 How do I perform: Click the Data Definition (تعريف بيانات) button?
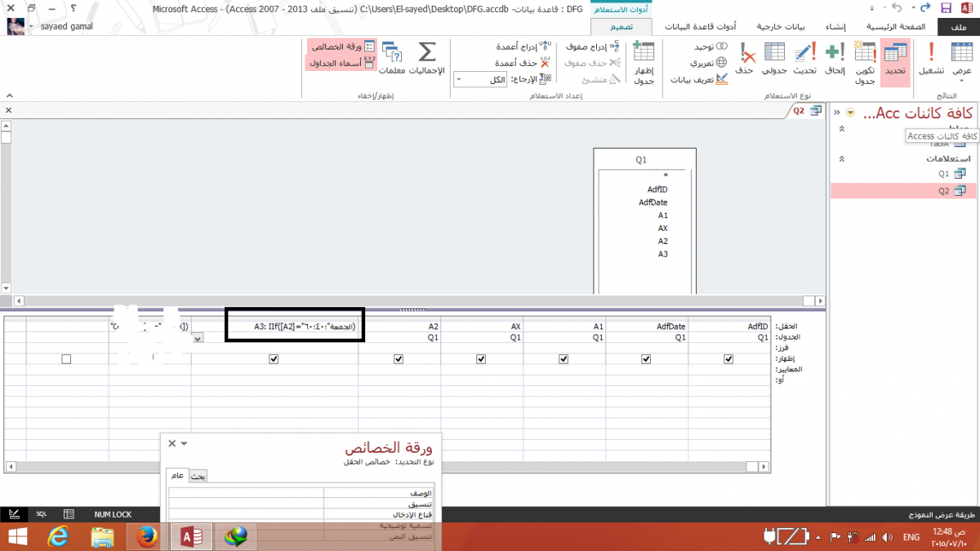[699, 79]
